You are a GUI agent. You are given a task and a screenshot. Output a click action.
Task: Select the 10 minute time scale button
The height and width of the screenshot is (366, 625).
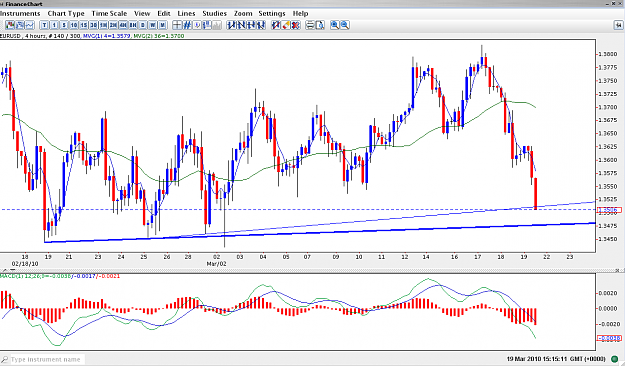click(74, 25)
